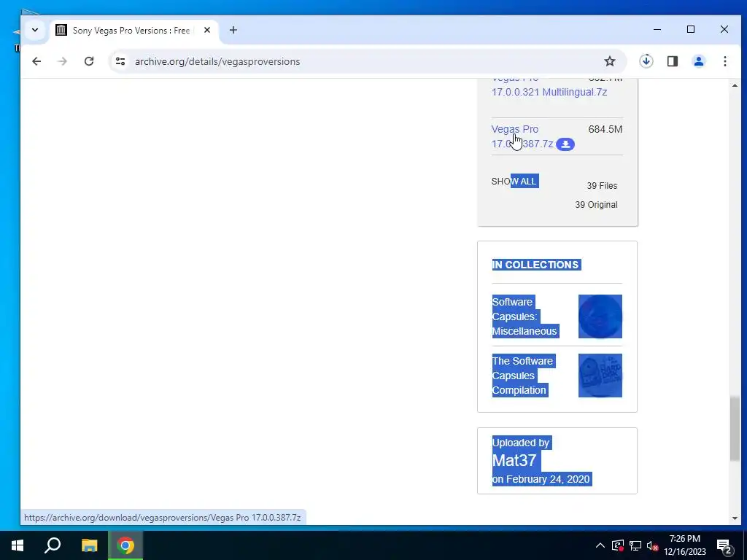Click the tray security alert icon
This screenshot has height=560, width=747.
[618, 545]
